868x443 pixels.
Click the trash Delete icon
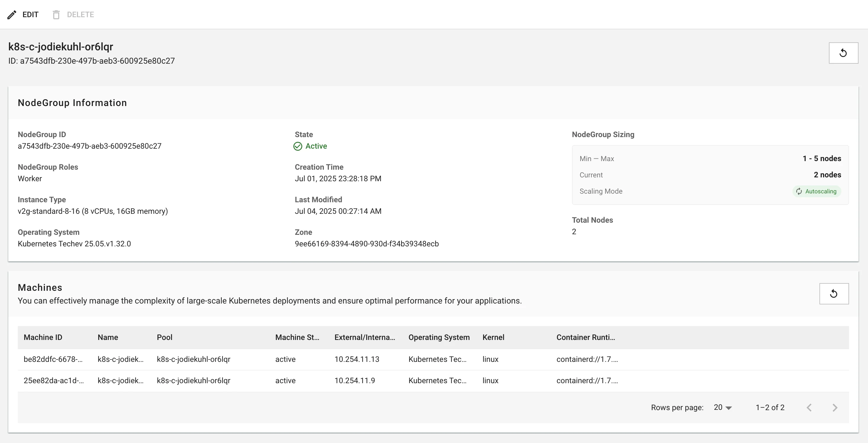pos(56,15)
